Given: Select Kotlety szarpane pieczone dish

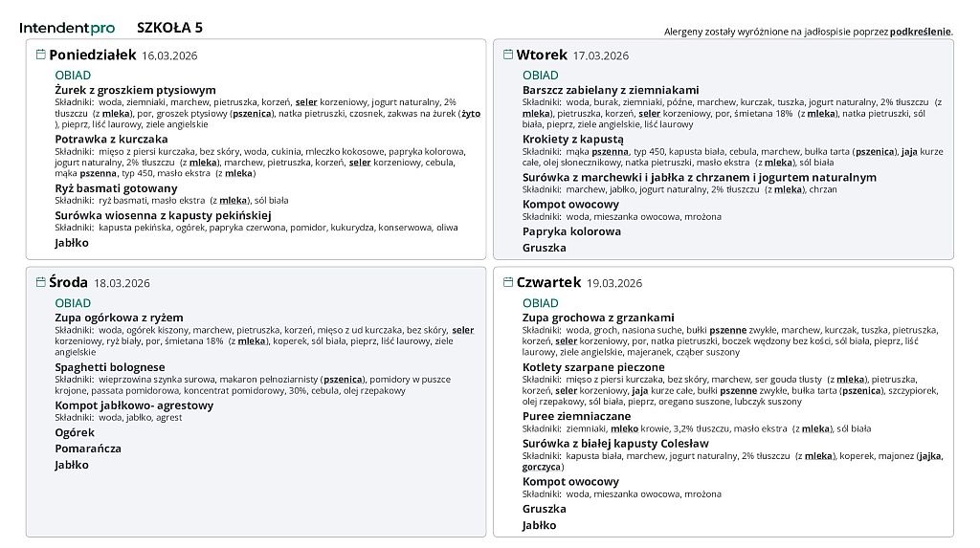Looking at the screenshot, I should point(592,367).
